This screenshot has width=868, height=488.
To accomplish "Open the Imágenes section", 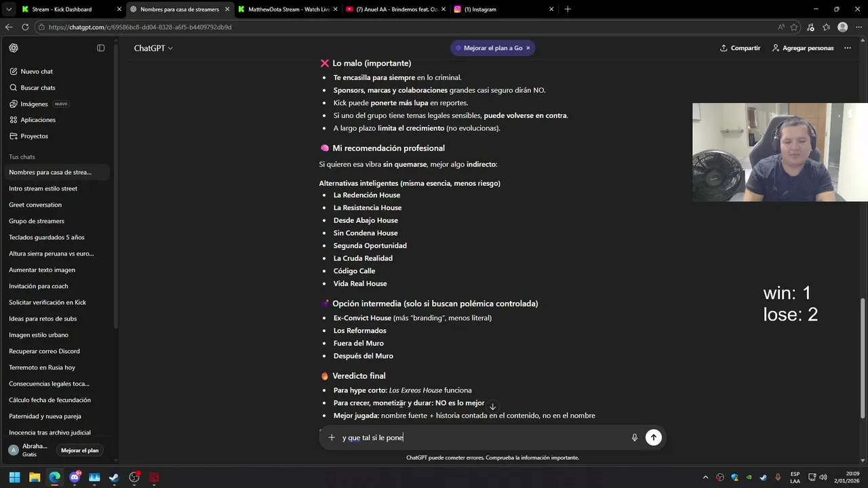I will tap(34, 104).
